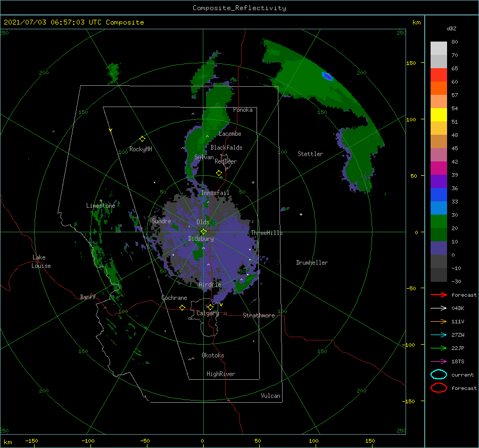
Task: Click the RedDeer city label
Action: click(x=226, y=161)
